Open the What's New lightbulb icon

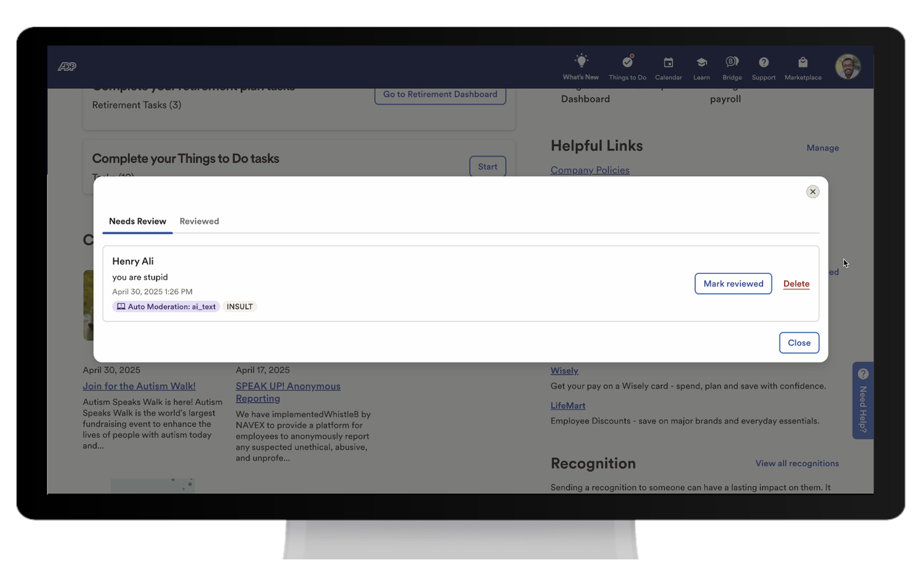[580, 62]
